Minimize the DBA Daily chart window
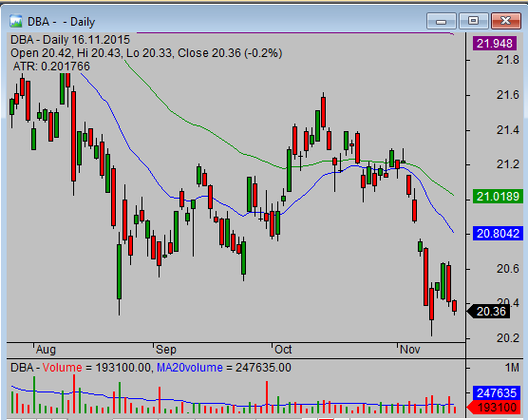The image size is (528, 420). (442, 21)
